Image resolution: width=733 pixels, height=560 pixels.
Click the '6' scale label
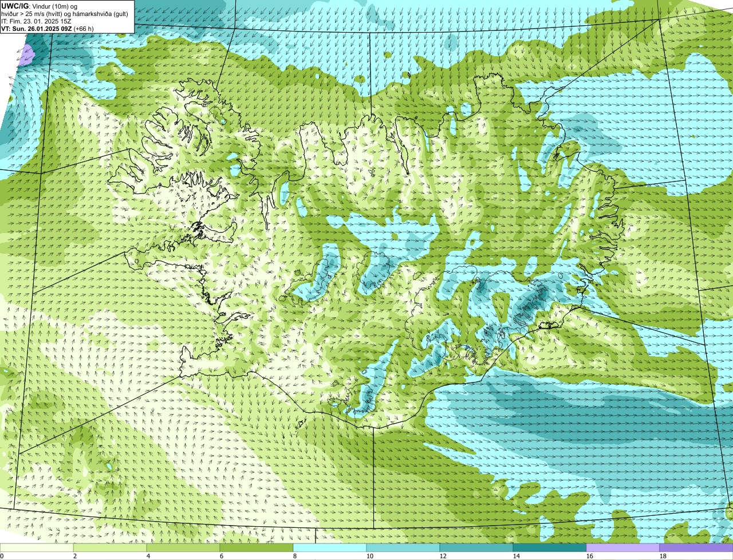pyautogui.click(x=222, y=556)
